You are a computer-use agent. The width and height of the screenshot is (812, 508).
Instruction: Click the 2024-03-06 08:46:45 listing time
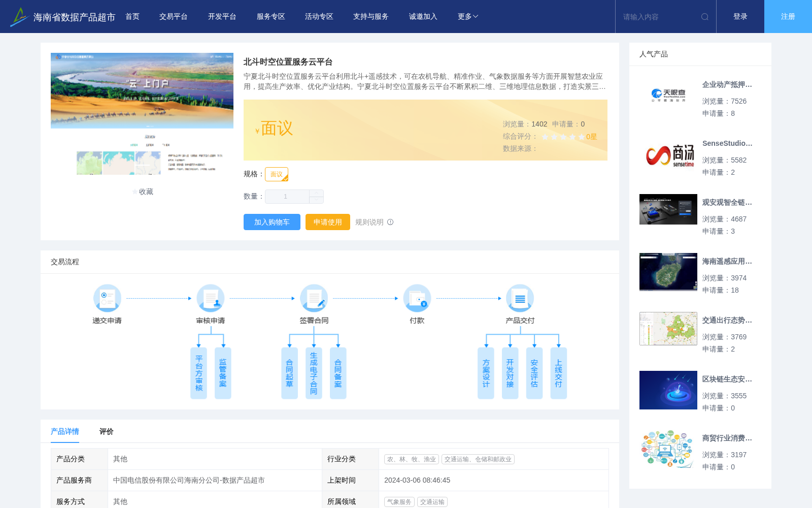[417, 480]
